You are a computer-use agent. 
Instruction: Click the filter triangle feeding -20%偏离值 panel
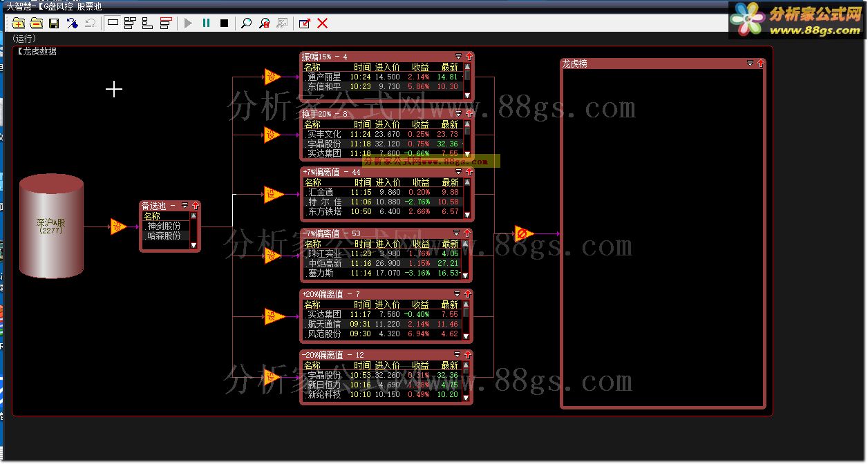pos(272,377)
